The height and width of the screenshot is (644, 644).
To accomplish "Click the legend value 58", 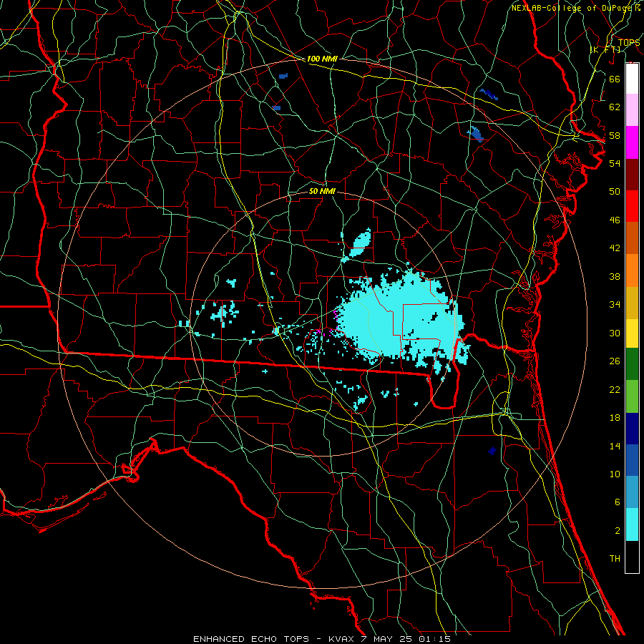I will (x=615, y=135).
